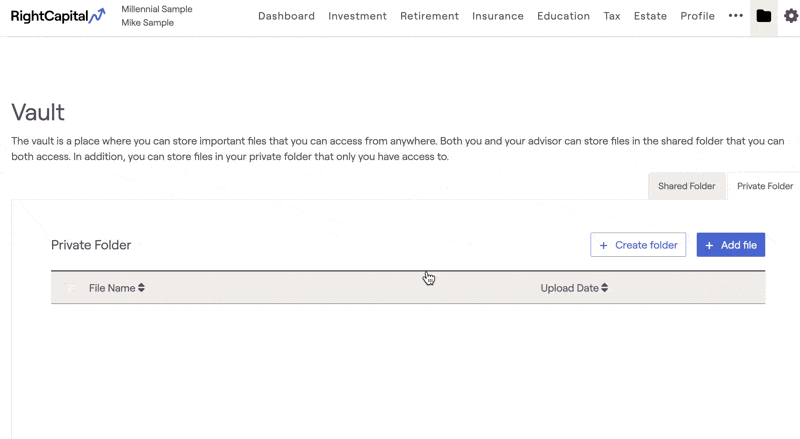Open the three-dot more menu
Viewport: 800px width, 439px height.
736,16
